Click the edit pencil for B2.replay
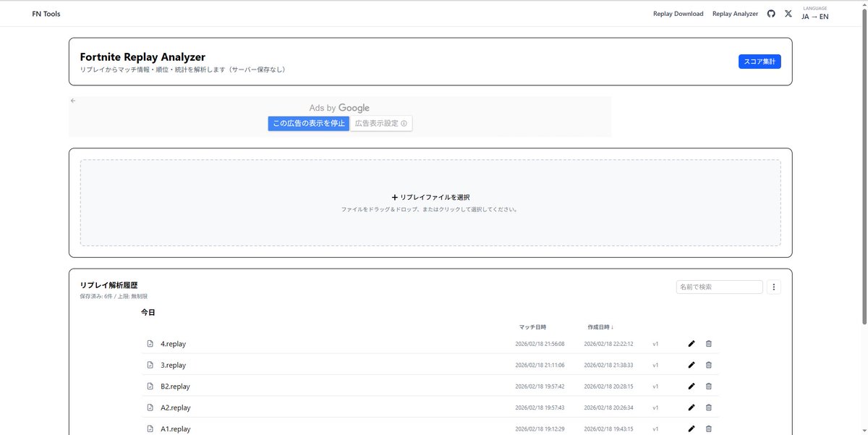 tap(692, 387)
